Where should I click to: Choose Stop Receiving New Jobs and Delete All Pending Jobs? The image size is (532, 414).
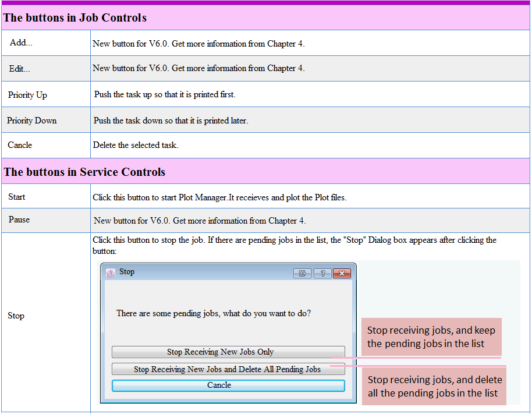[228, 369]
